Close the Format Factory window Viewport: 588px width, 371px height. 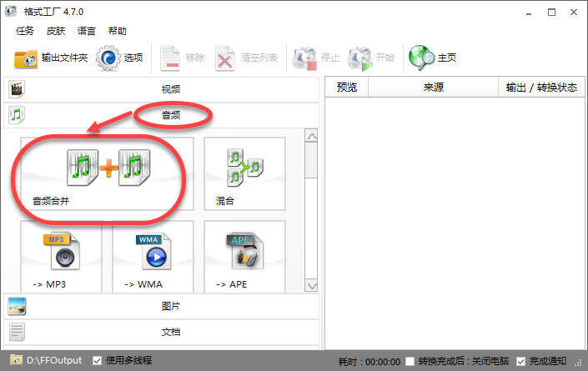pos(574,13)
